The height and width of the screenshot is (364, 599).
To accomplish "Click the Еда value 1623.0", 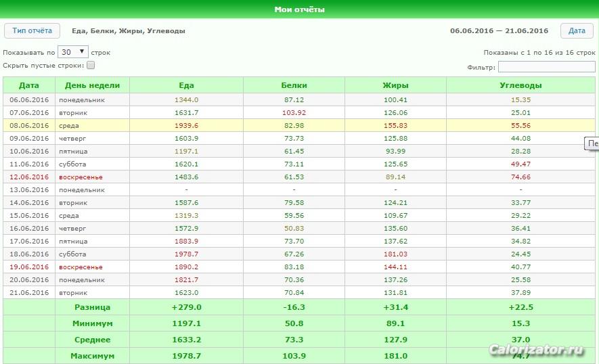I will click(186, 292).
